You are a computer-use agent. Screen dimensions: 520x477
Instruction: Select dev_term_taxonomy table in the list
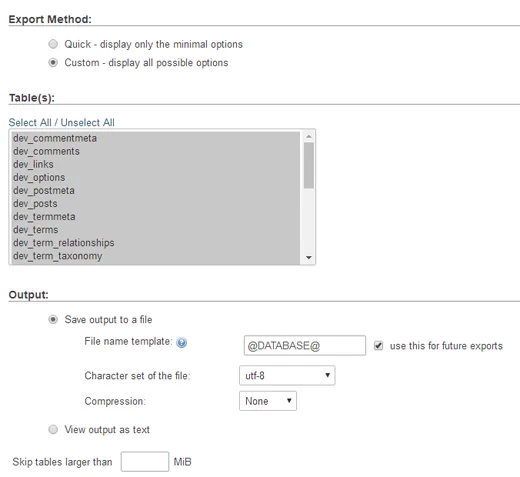[x=156, y=256]
